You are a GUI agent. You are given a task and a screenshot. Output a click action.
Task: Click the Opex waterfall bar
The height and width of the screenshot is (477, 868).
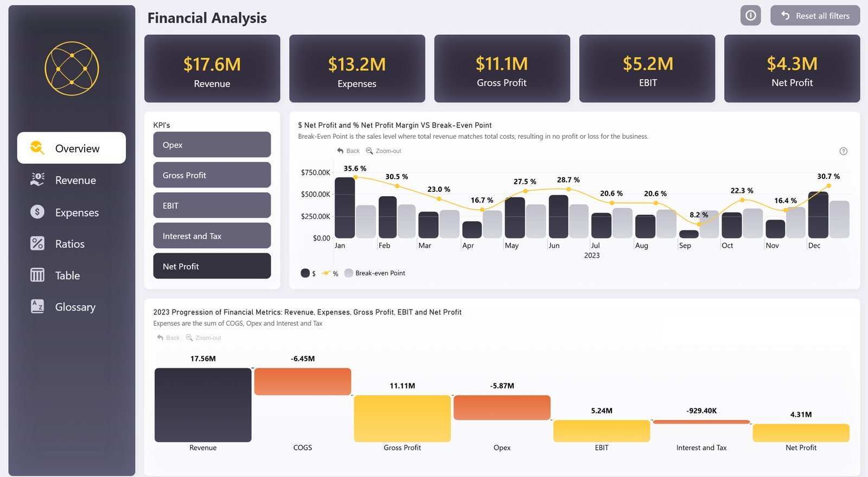(502, 408)
